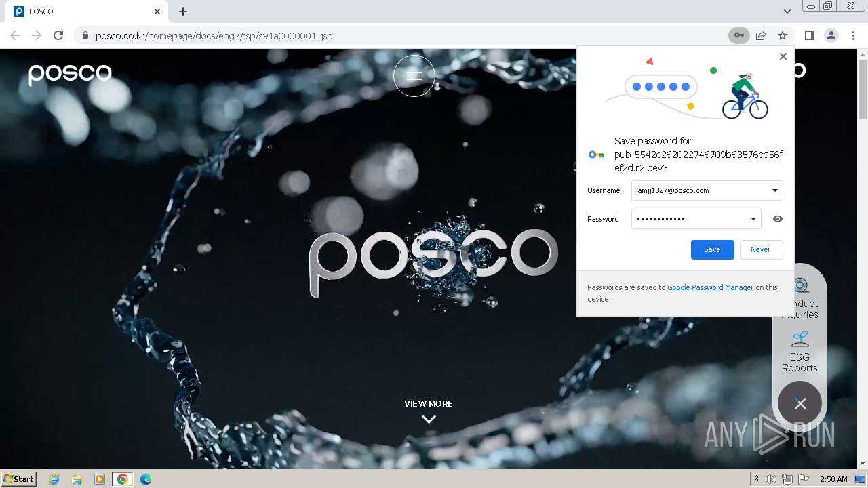Open network status in tray
Image resolution: width=868 pixels, height=488 pixels.
click(x=787, y=479)
